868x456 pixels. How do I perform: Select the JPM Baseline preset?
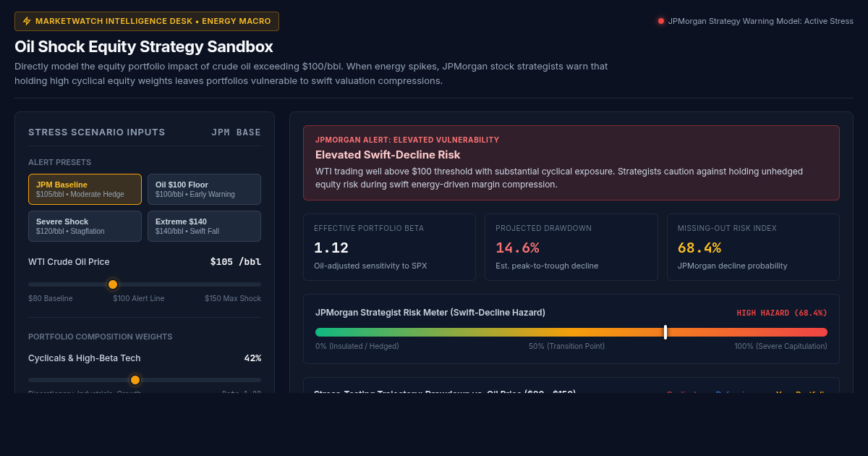click(x=85, y=189)
